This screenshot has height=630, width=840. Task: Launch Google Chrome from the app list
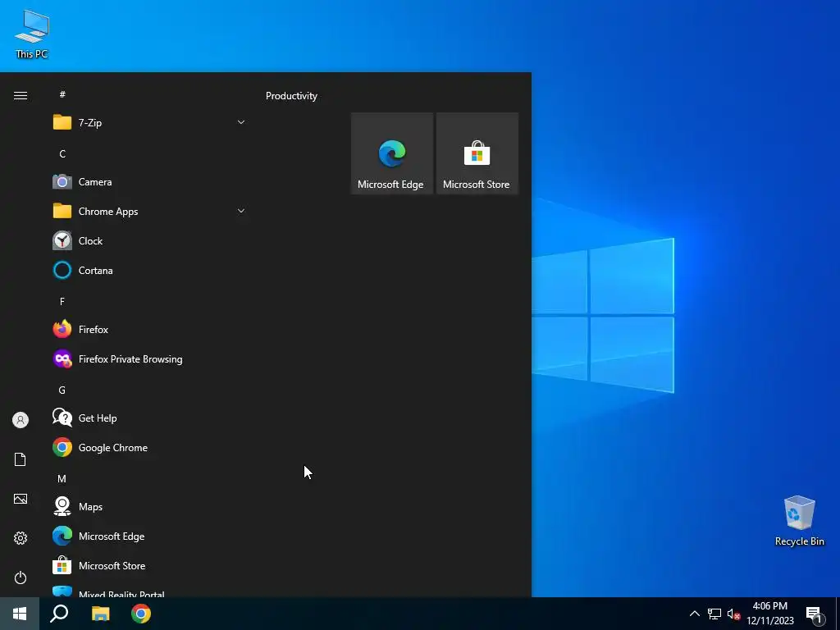149,448
